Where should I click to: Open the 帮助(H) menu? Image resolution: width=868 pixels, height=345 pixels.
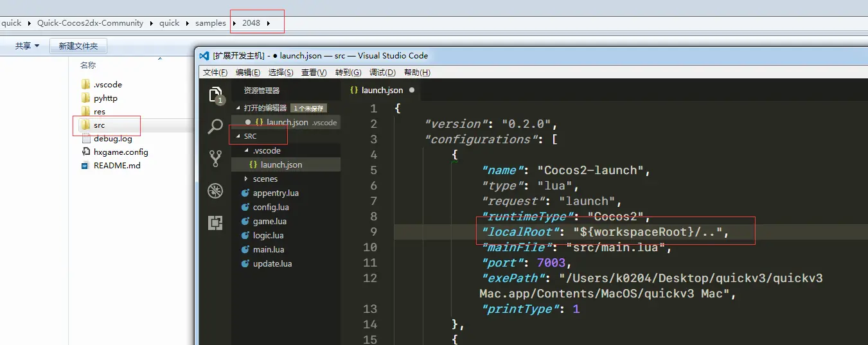[417, 73]
